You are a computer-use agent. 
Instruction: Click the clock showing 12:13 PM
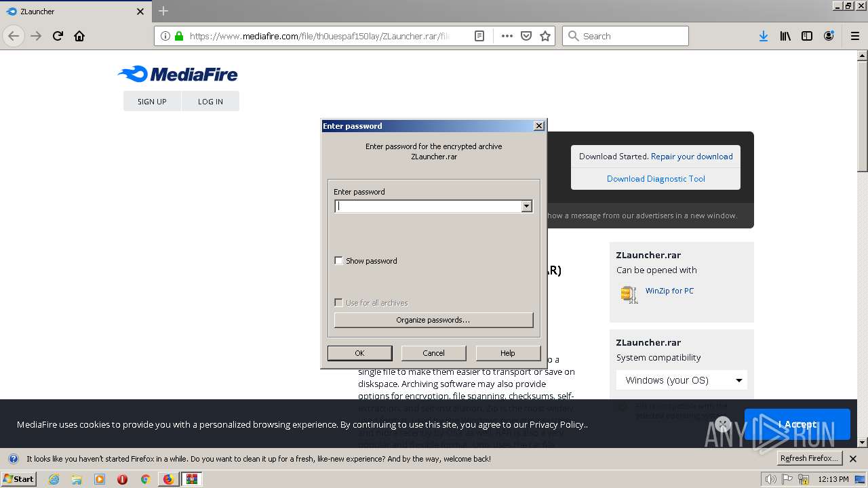coord(833,479)
